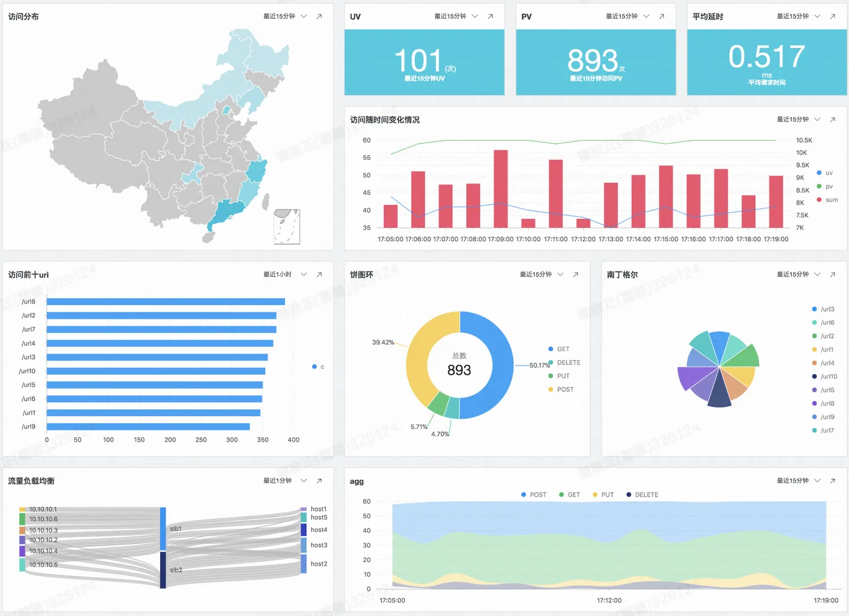
Task: Open the agg panel time range dropdown
Action: (799, 481)
